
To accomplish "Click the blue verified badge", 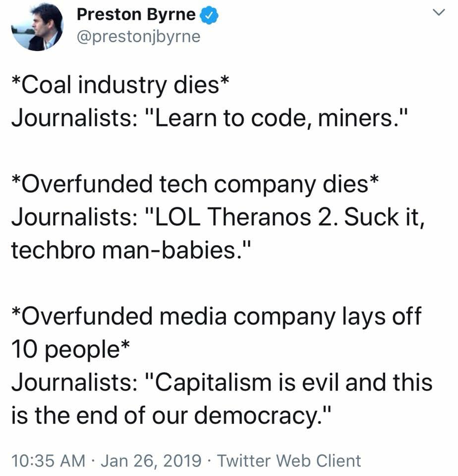I will [209, 15].
